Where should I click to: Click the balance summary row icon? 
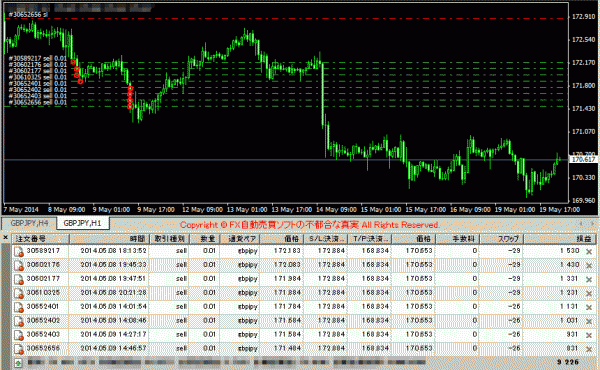point(18,362)
